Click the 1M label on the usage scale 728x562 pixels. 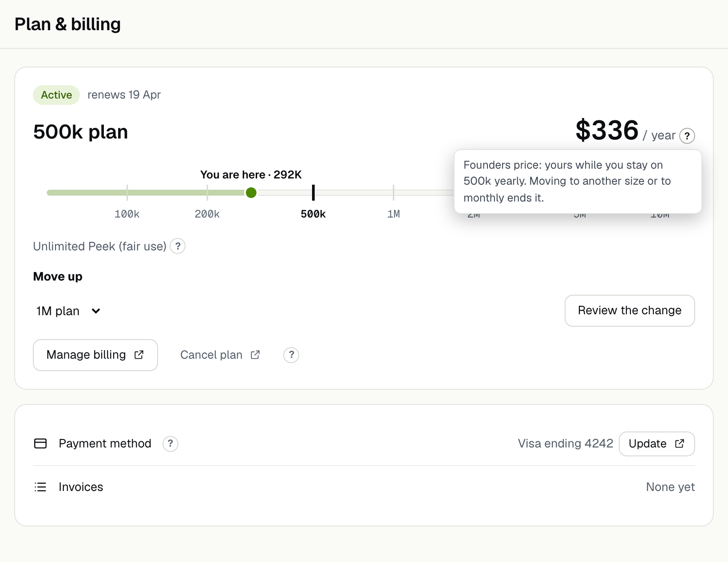click(393, 214)
